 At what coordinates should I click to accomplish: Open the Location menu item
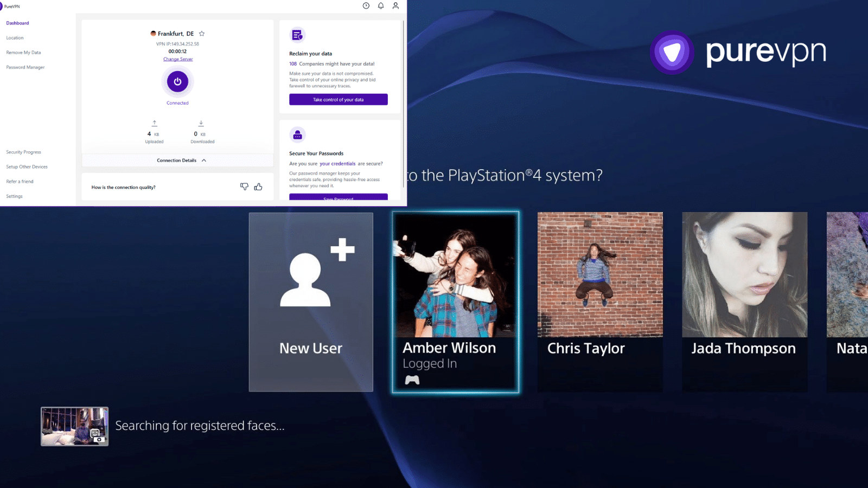pos(15,38)
